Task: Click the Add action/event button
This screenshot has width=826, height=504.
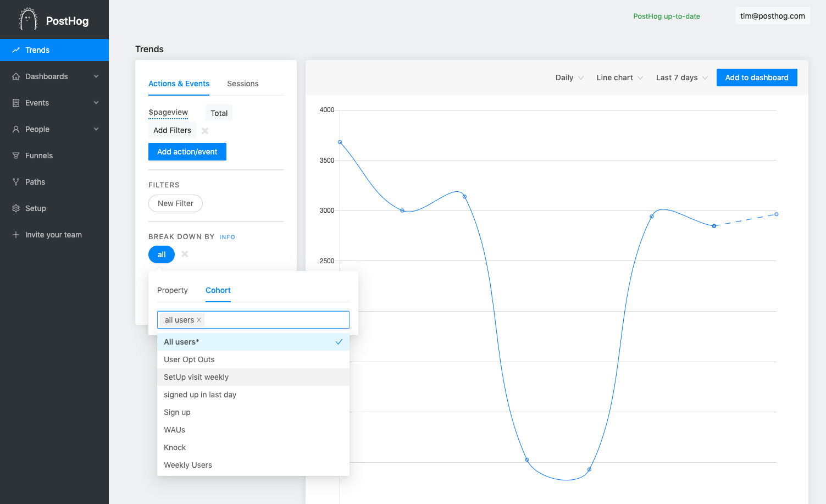Action: 187,152
